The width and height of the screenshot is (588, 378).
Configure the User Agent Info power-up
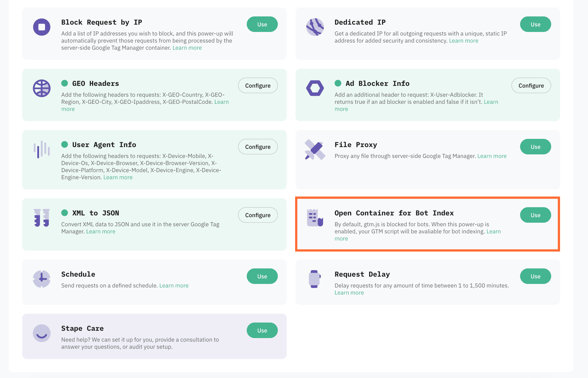tap(258, 147)
